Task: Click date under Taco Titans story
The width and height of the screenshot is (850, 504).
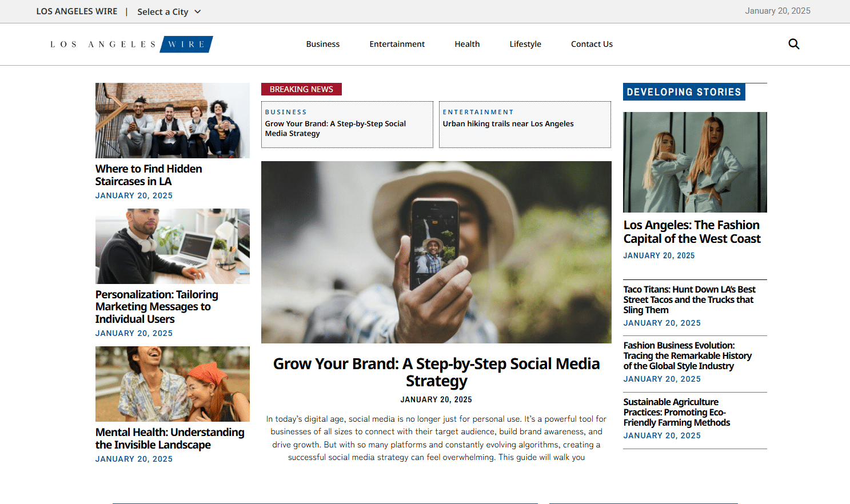Action: coord(662,323)
